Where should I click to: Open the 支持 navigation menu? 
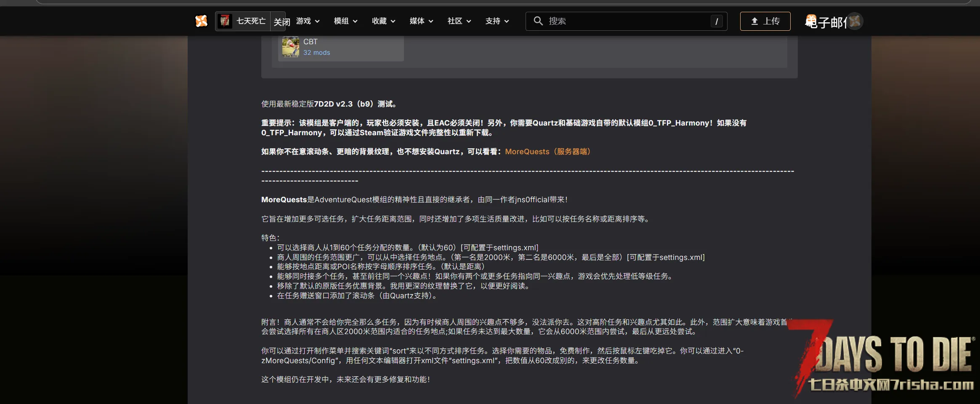coord(497,21)
